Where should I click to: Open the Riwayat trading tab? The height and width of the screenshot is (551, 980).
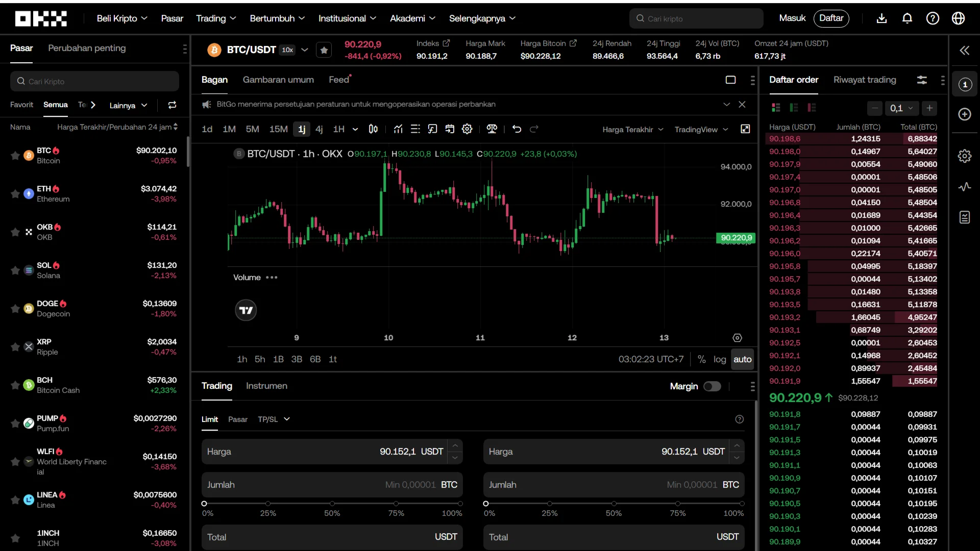[865, 80]
